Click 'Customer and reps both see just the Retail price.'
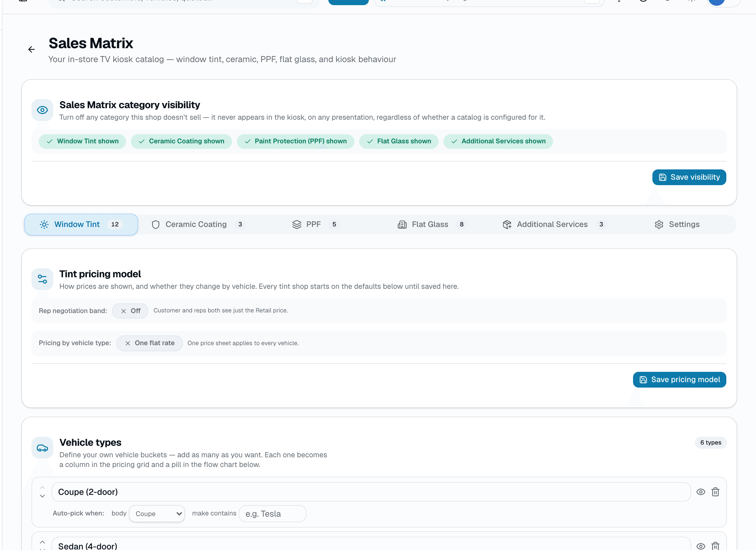The width and height of the screenshot is (756, 550). [220, 311]
